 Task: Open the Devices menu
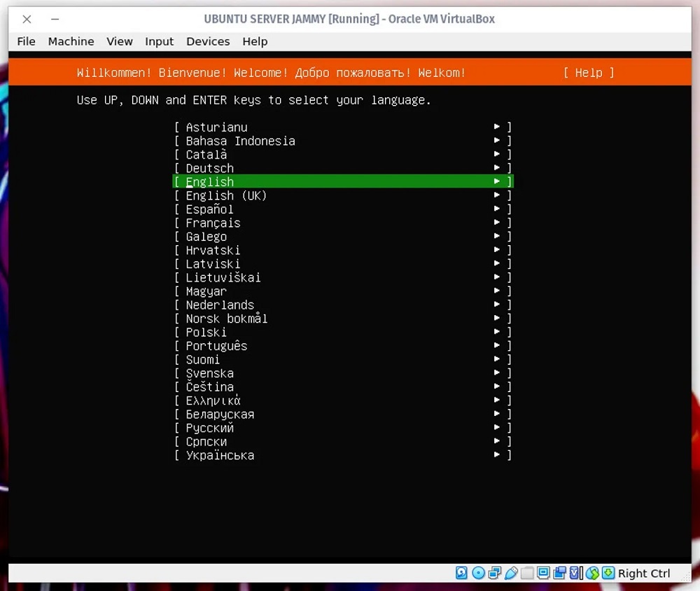pyautogui.click(x=208, y=41)
